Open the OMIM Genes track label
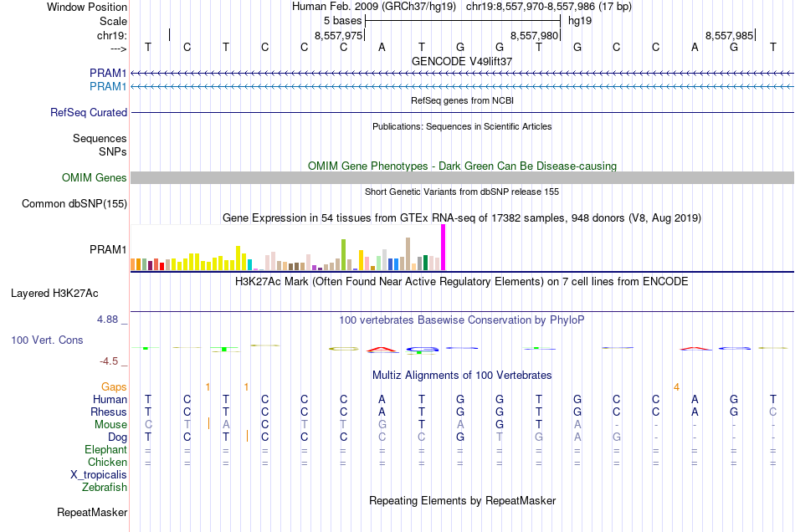Image resolution: width=795 pixels, height=532 pixels. (94, 178)
